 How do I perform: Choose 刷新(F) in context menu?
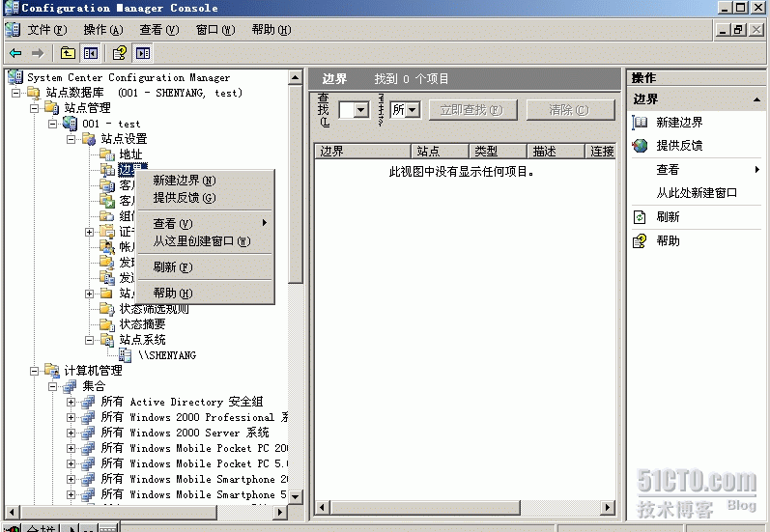205,267
